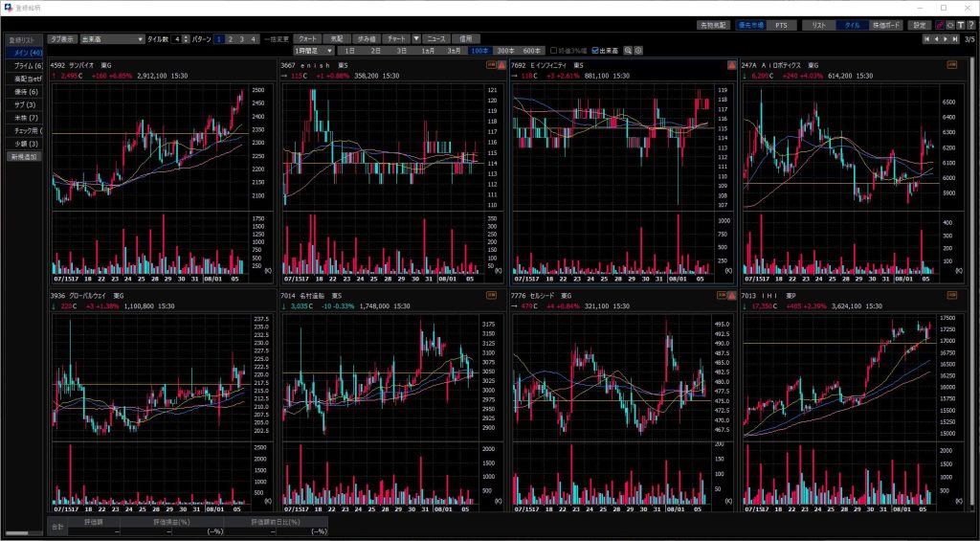The height and width of the screenshot is (541, 980).
Task: Open the 1時間足 timeframe dropdown
Action: tap(314, 50)
